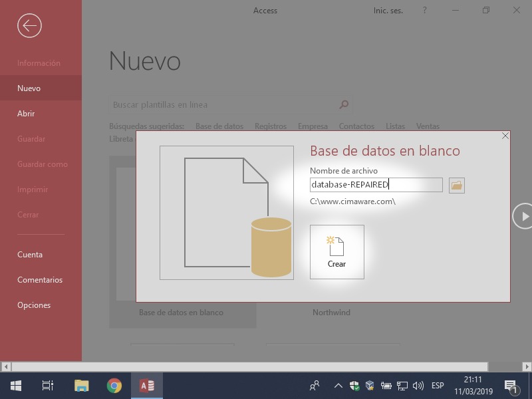Go to Cuenta in sidebar
The image size is (532, 399).
[x=30, y=255]
